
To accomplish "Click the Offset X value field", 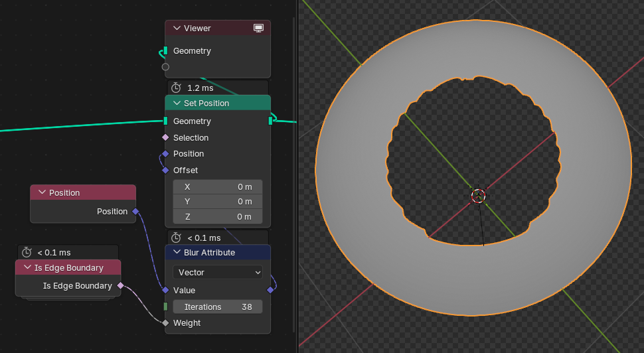I will [x=218, y=186].
